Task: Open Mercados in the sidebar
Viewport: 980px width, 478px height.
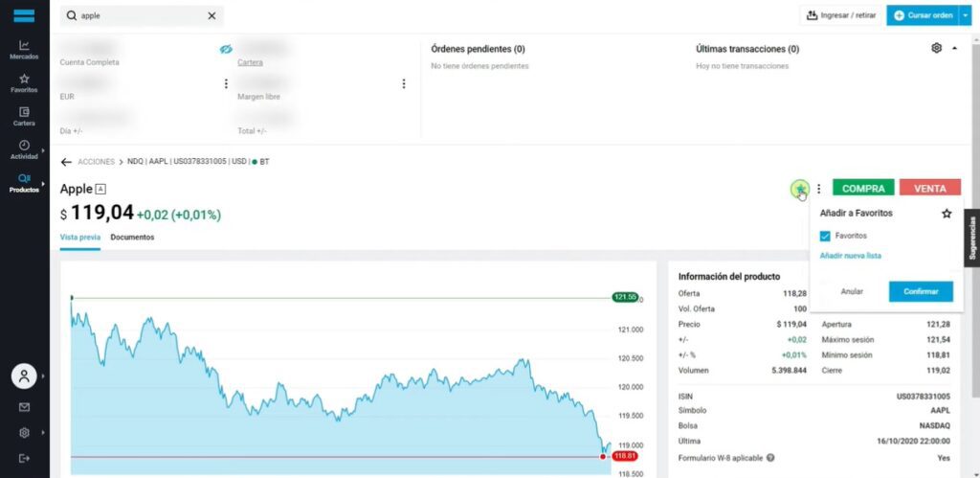Action: click(x=24, y=50)
